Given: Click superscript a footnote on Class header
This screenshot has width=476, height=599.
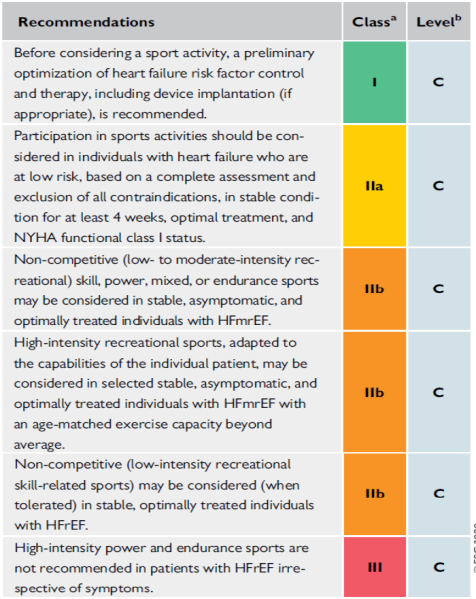Looking at the screenshot, I should 393,17.
